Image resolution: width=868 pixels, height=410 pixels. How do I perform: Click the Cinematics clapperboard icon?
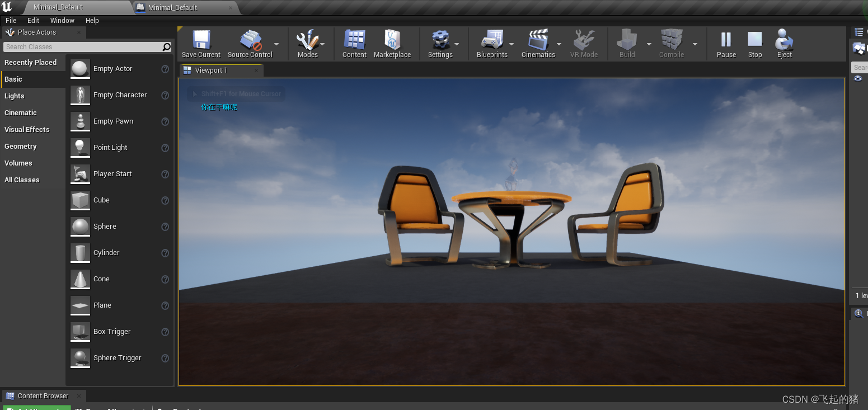click(538, 40)
